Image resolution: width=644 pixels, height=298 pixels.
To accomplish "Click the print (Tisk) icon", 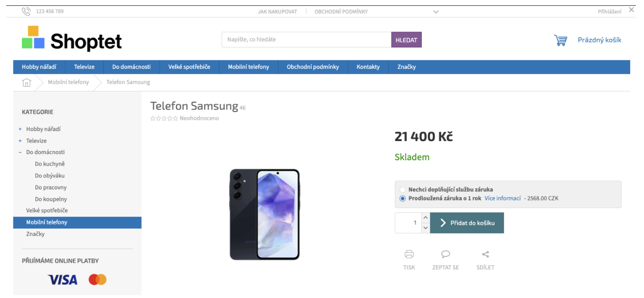I will (409, 254).
